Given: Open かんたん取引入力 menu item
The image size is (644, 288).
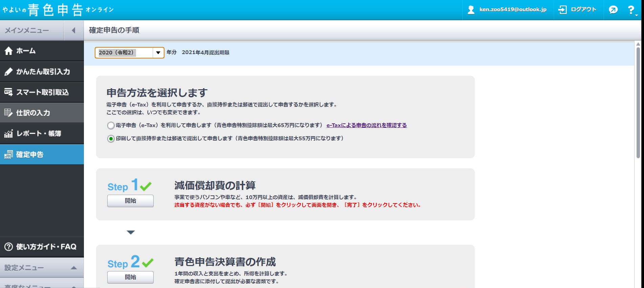Looking at the screenshot, I should [42, 72].
